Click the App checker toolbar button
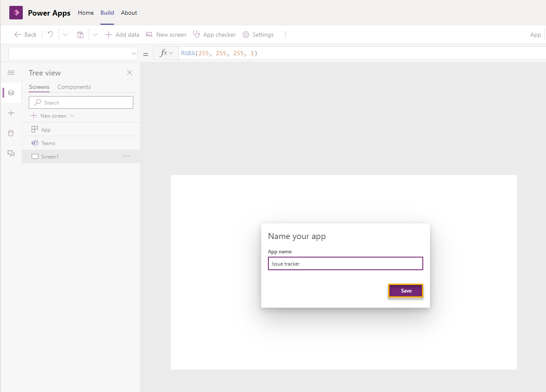The width and height of the screenshot is (546, 392). point(214,35)
